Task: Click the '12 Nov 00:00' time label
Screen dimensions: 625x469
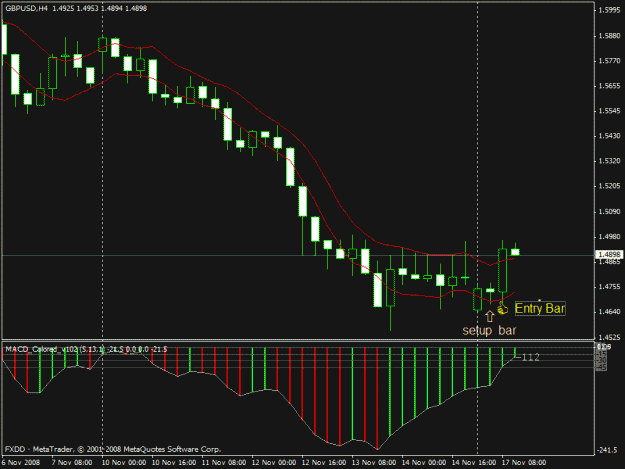Action: point(274,463)
